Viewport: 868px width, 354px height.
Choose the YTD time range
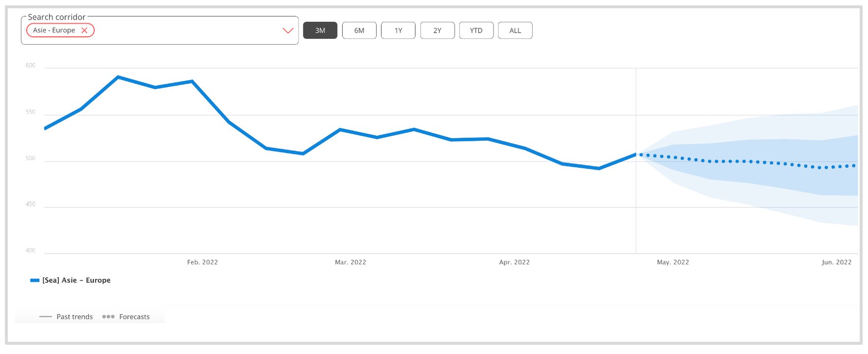[x=476, y=30]
